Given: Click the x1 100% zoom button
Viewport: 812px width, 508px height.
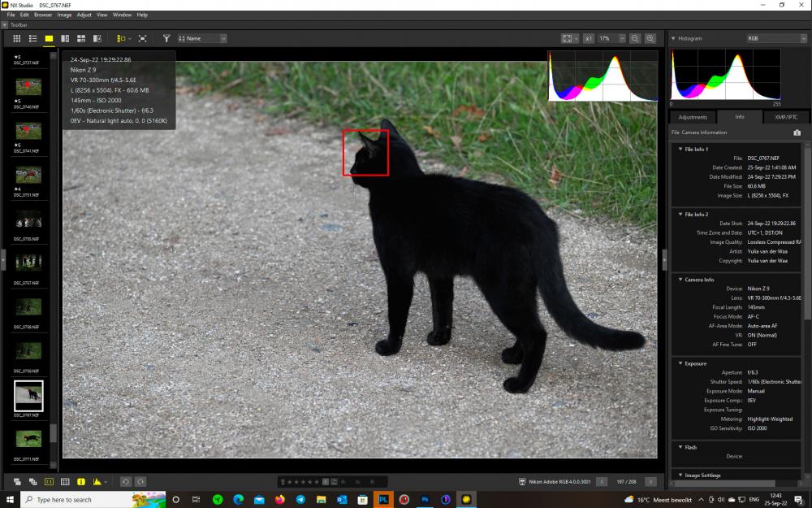Looking at the screenshot, I should point(588,38).
